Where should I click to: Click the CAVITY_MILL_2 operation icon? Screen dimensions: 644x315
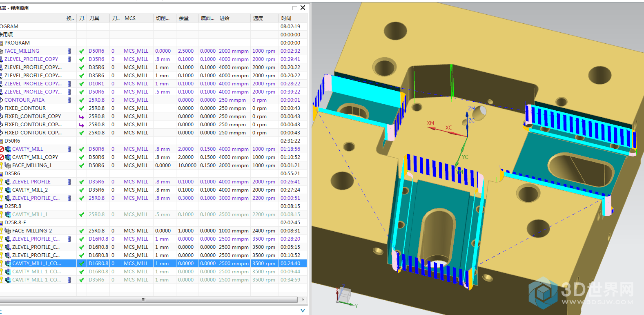(x=8, y=190)
